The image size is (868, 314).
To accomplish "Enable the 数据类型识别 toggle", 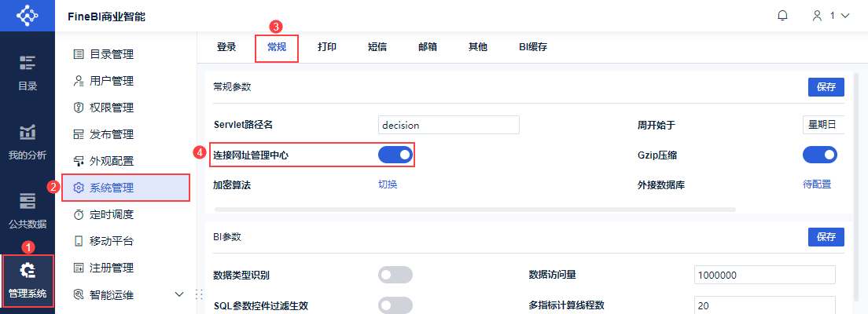I will point(395,275).
